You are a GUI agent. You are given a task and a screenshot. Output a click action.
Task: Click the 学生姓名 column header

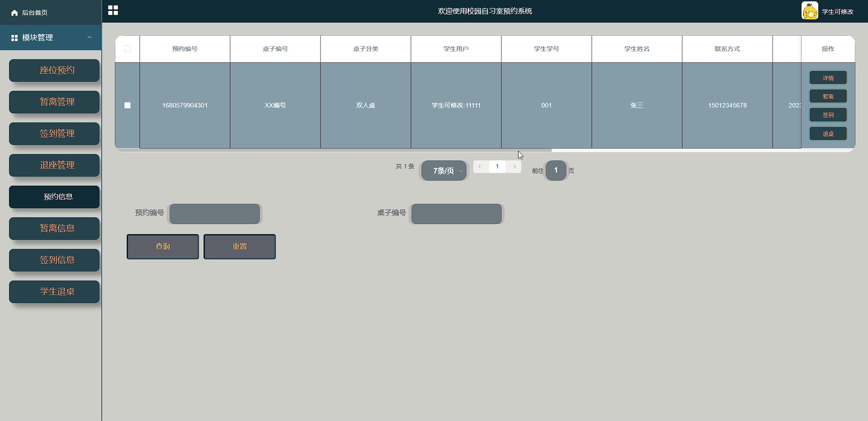637,49
